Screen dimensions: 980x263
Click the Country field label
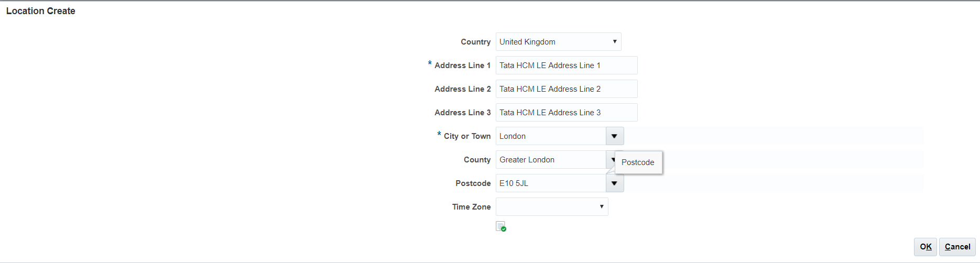click(x=475, y=42)
